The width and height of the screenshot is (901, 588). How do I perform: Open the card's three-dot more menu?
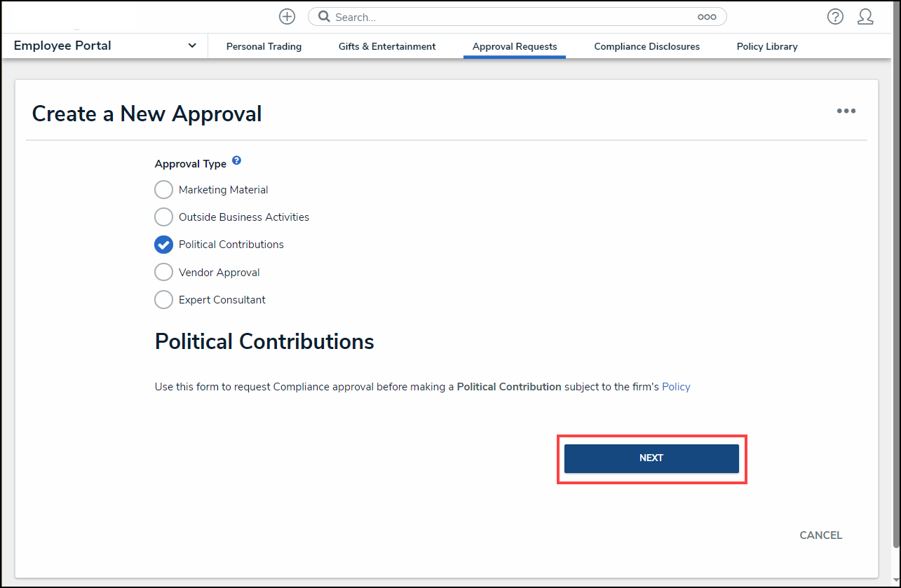(x=846, y=111)
